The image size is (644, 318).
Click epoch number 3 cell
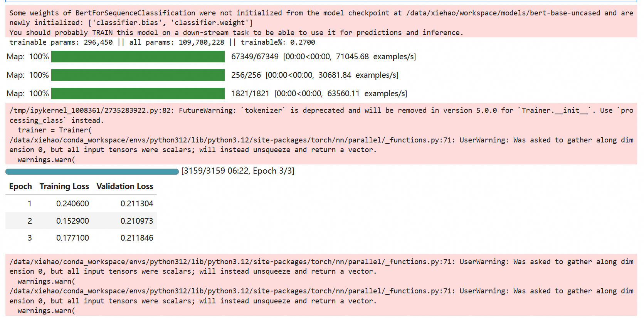tap(29, 238)
